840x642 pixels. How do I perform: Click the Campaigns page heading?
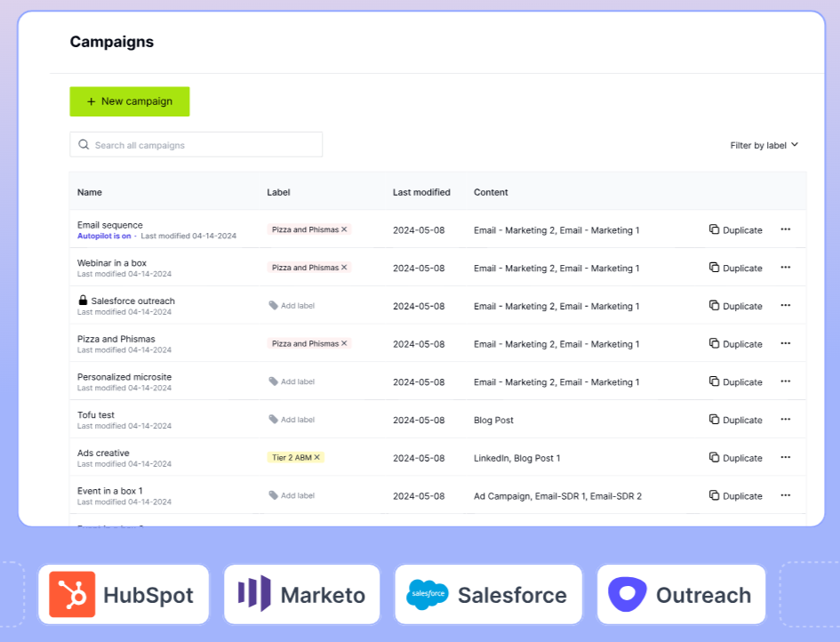coord(111,42)
